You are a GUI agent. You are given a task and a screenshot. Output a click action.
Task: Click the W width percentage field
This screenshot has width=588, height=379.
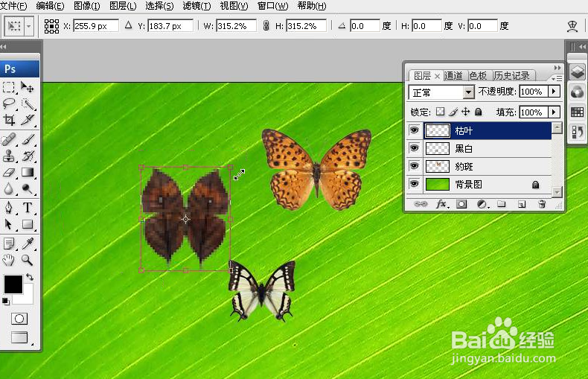(x=236, y=26)
